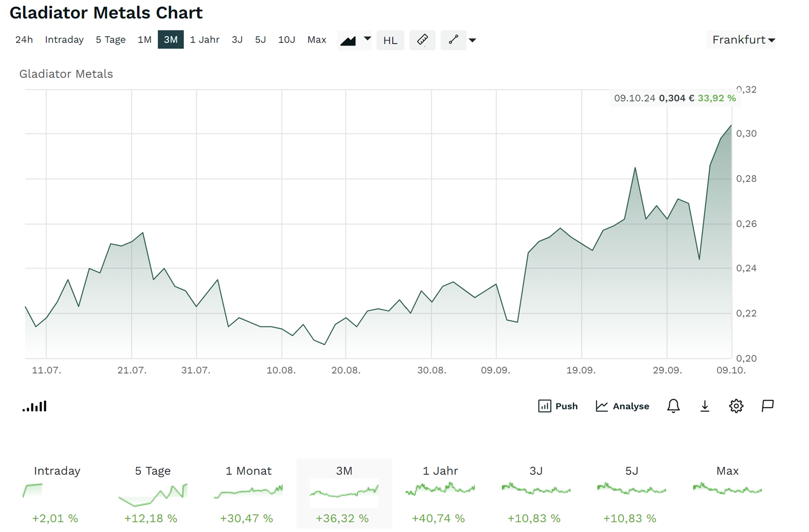Select the area chart type icon
The height and width of the screenshot is (532, 809).
[x=348, y=40]
